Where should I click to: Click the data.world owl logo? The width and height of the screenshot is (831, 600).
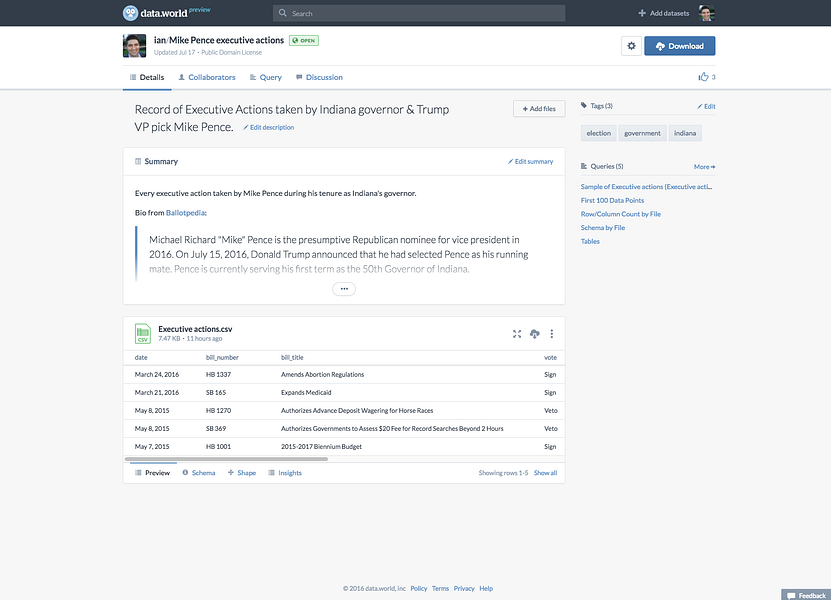tap(130, 13)
